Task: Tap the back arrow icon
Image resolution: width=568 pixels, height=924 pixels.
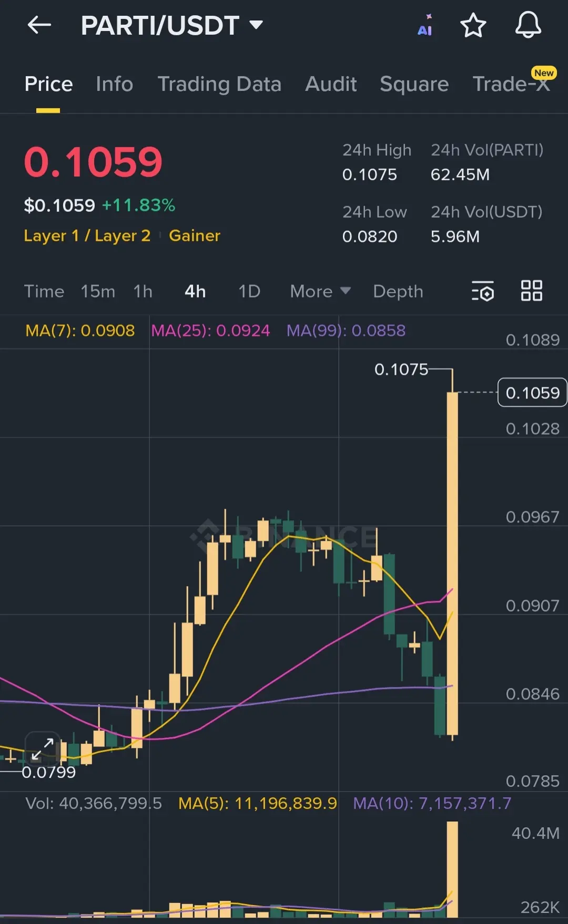Action: coord(39,25)
